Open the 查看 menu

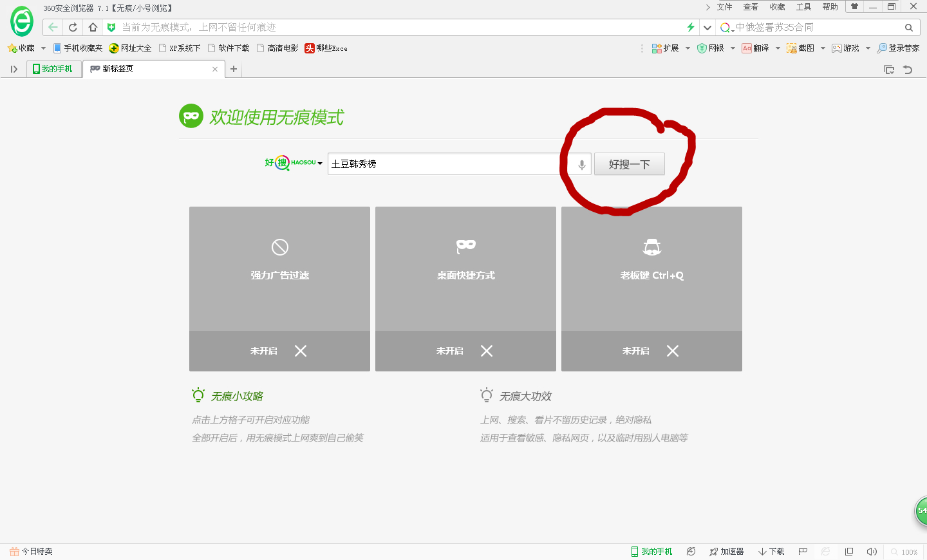coord(751,7)
